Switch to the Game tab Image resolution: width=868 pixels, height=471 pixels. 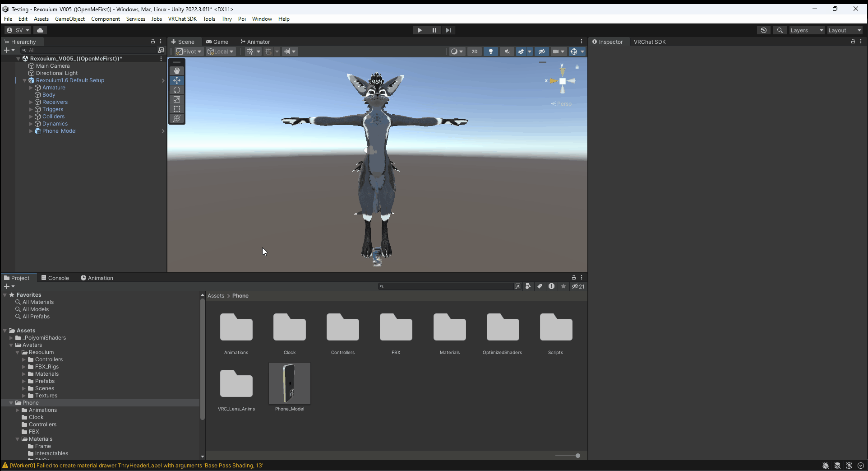pos(217,42)
